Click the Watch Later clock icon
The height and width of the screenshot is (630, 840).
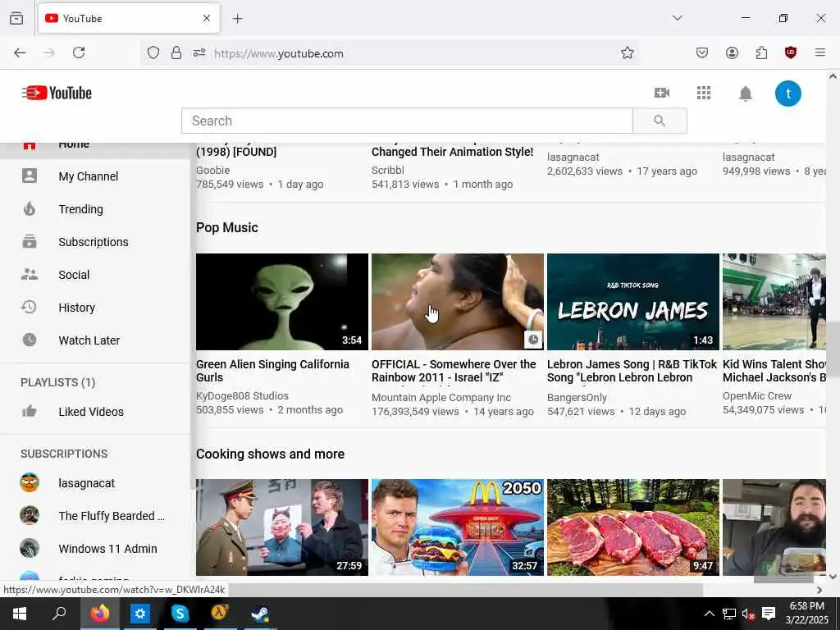(30, 340)
